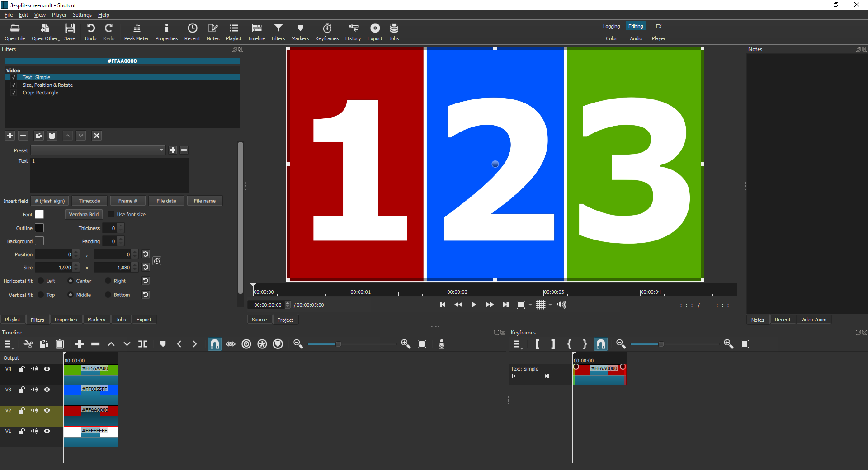Toggle snapping in the timeline toolbar
The image size is (868, 470).
tap(215, 344)
